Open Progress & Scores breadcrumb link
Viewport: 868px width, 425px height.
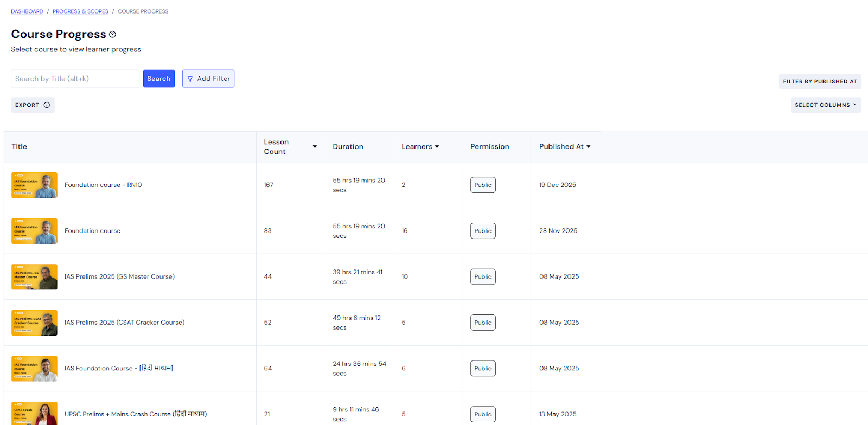[80, 11]
